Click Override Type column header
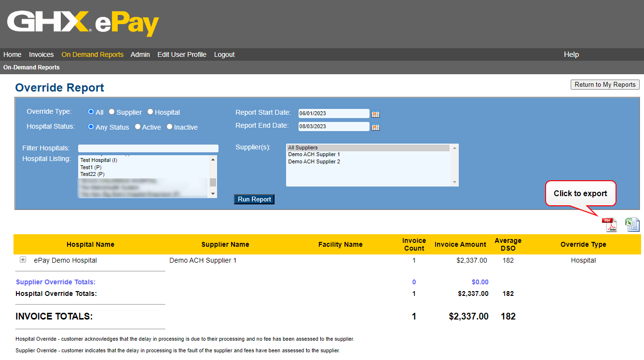This screenshot has width=644, height=360. [583, 244]
